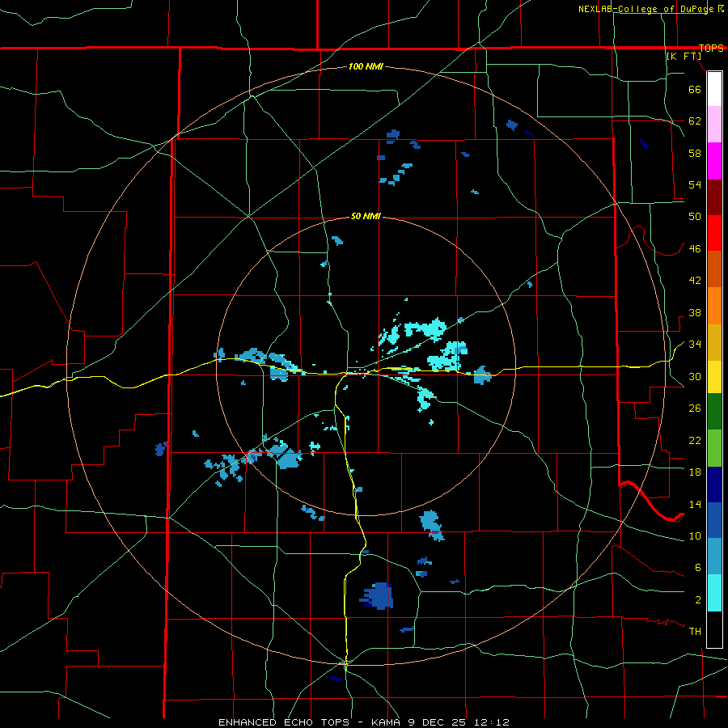
Task: Click the legend value 58
Action: (x=695, y=153)
